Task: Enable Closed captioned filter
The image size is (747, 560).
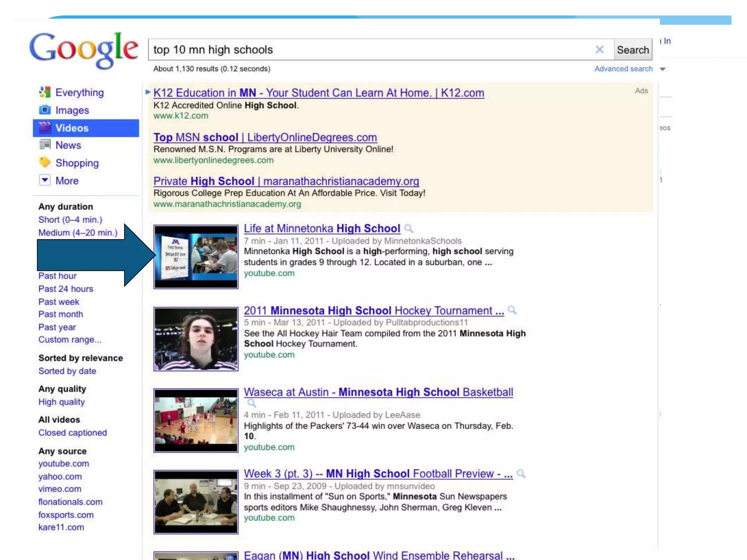Action: coord(73,433)
